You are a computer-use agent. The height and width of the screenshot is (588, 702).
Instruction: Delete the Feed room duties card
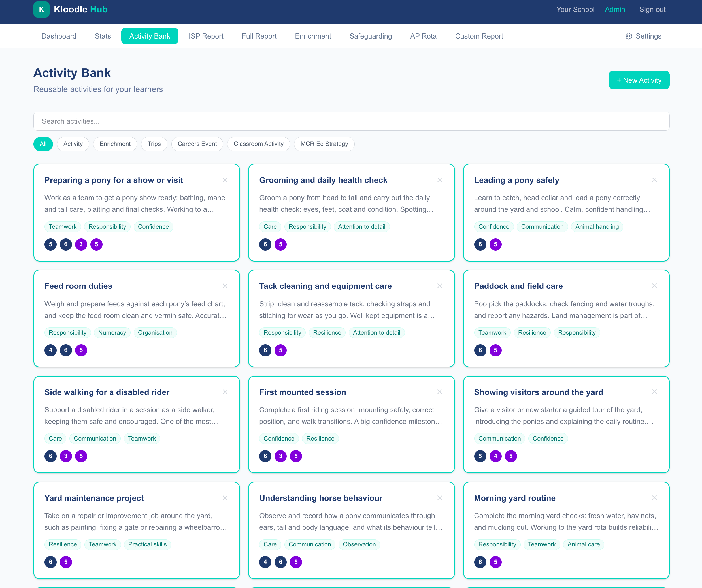pos(225,286)
